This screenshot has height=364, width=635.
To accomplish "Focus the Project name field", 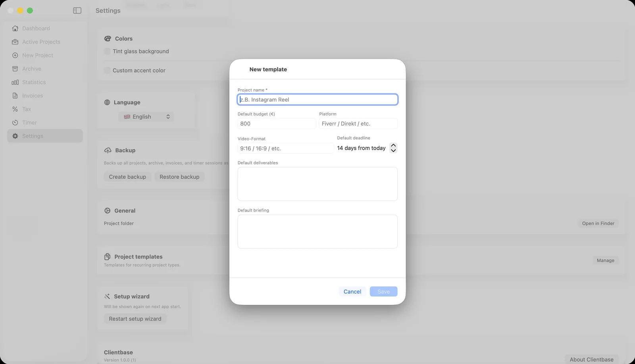I will (x=317, y=100).
